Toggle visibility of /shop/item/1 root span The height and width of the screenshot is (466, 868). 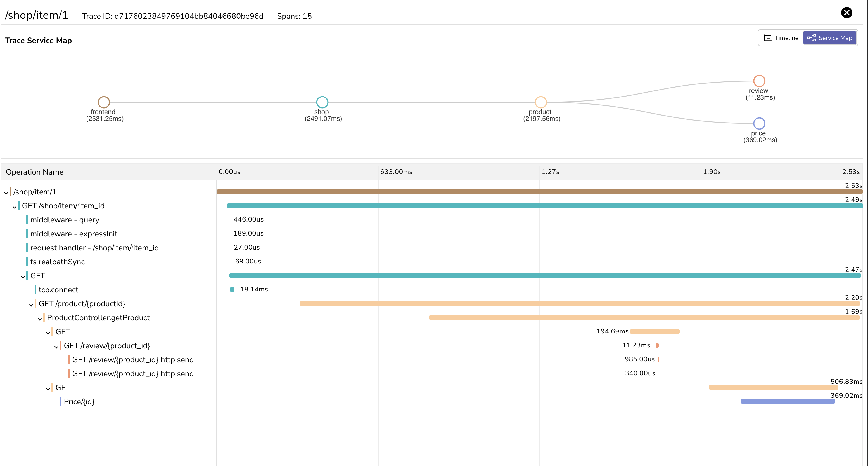coord(6,191)
